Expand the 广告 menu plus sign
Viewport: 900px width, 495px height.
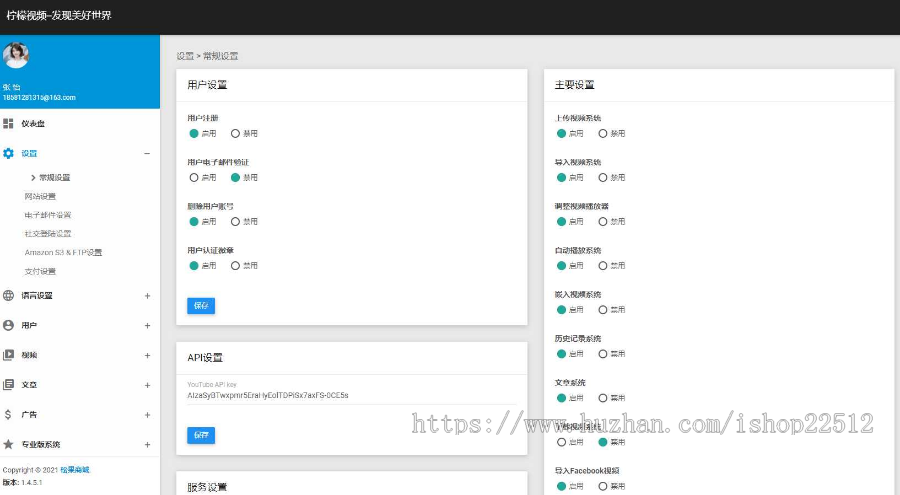pyautogui.click(x=147, y=415)
